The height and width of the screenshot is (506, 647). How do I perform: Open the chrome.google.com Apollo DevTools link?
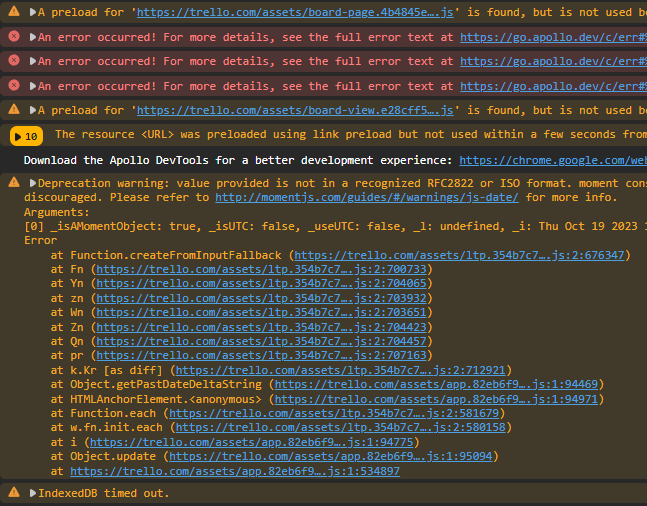(x=553, y=160)
